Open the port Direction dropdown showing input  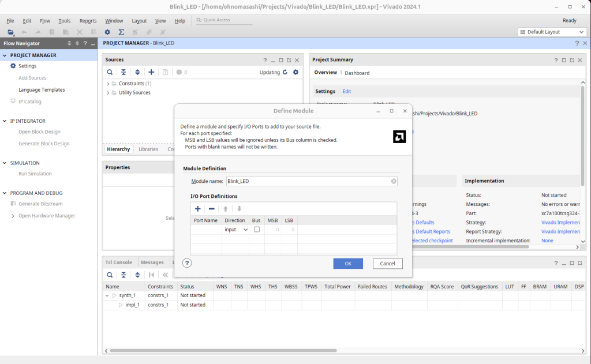(x=236, y=230)
